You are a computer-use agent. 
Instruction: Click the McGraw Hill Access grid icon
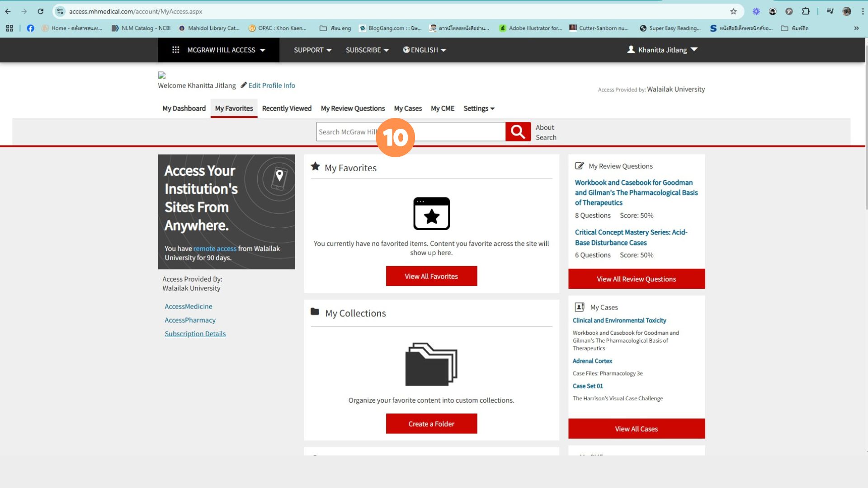click(x=176, y=50)
